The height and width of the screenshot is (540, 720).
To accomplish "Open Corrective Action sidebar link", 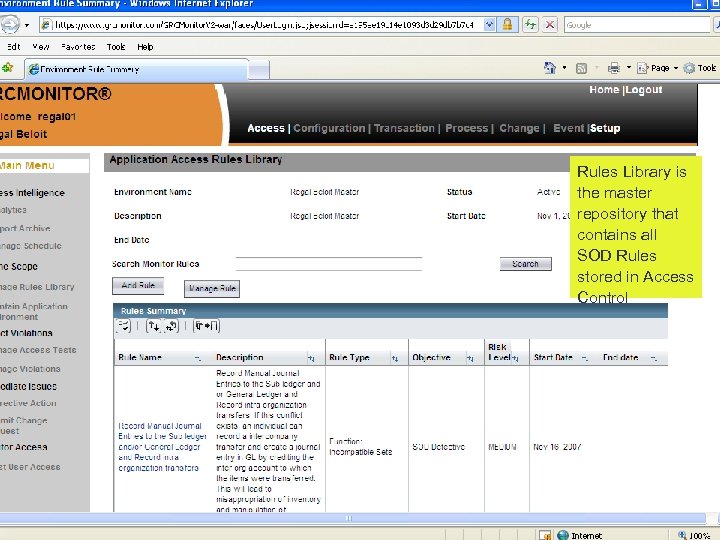I will (x=28, y=403).
